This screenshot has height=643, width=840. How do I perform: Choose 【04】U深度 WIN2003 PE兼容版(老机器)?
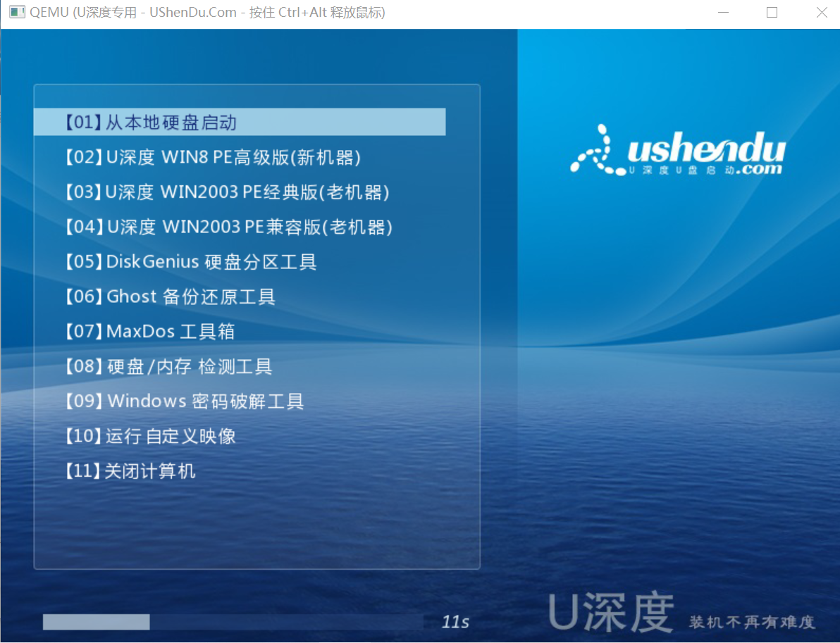229,227
